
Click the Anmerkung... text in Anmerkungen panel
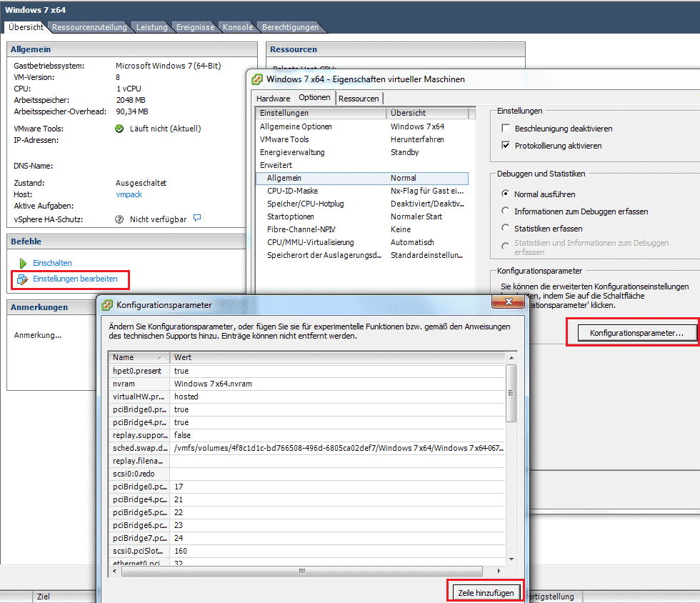pos(37,335)
